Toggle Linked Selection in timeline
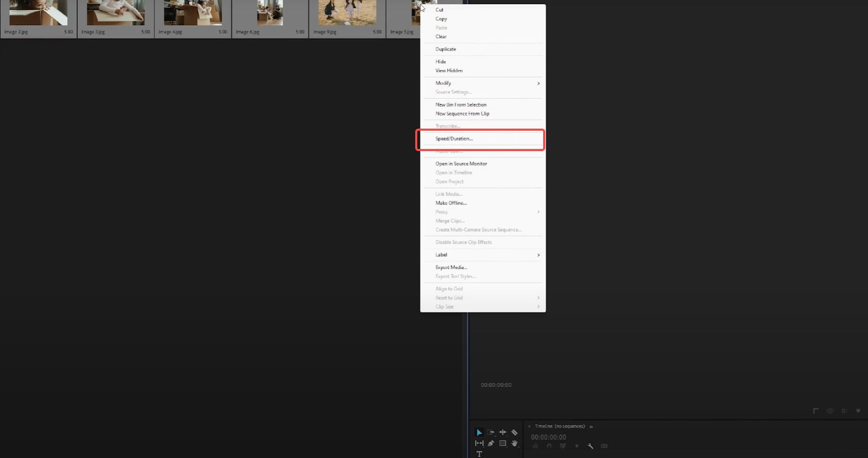This screenshot has width=868, height=458. (x=562, y=446)
